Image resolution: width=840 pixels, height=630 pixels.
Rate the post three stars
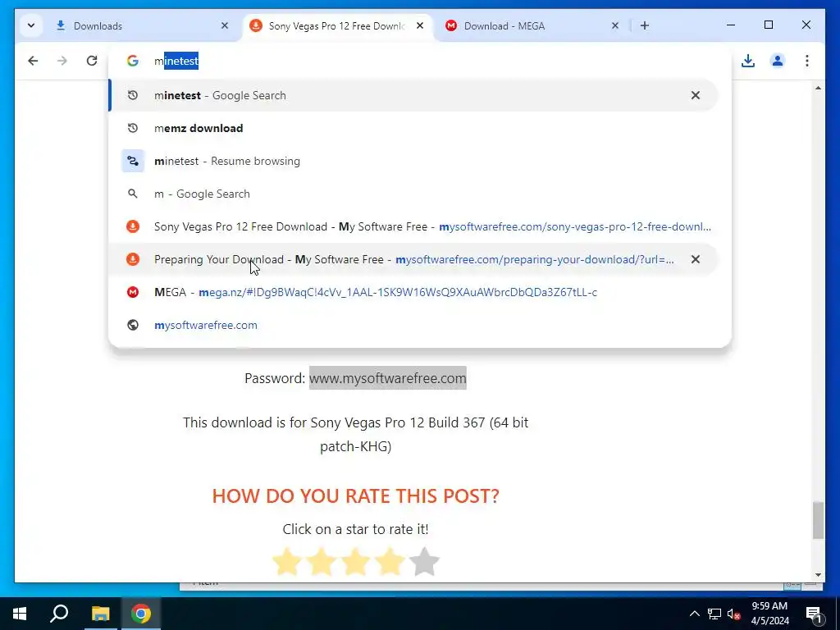point(356,561)
